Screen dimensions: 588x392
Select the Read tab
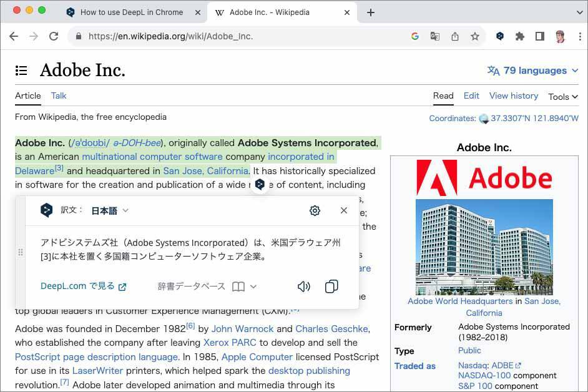[443, 96]
